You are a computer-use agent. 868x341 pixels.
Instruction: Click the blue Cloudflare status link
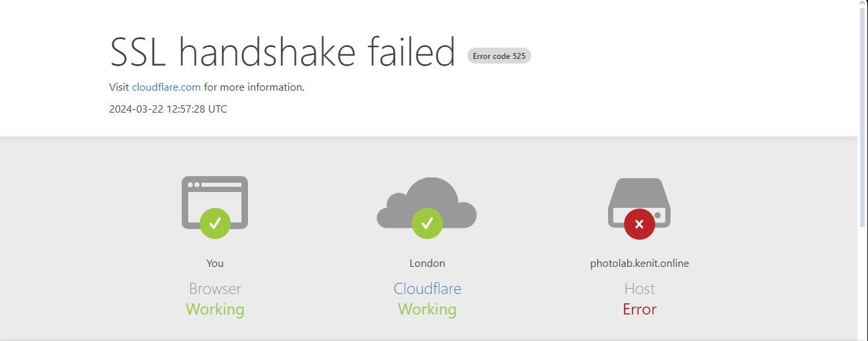pyautogui.click(x=427, y=289)
